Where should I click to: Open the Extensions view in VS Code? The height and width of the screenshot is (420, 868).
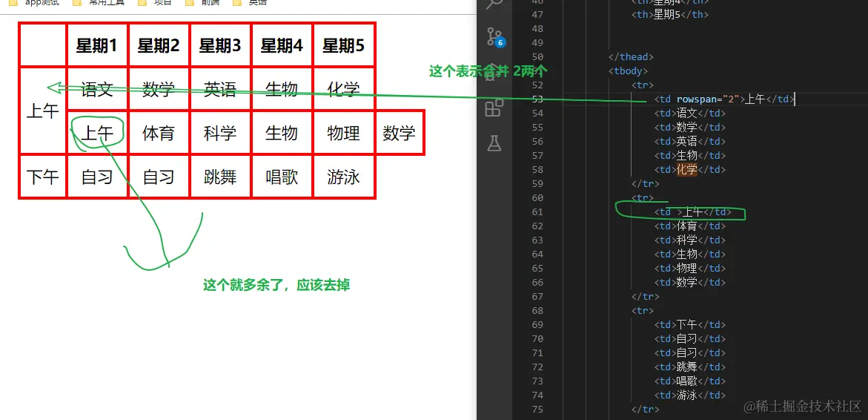click(x=494, y=108)
